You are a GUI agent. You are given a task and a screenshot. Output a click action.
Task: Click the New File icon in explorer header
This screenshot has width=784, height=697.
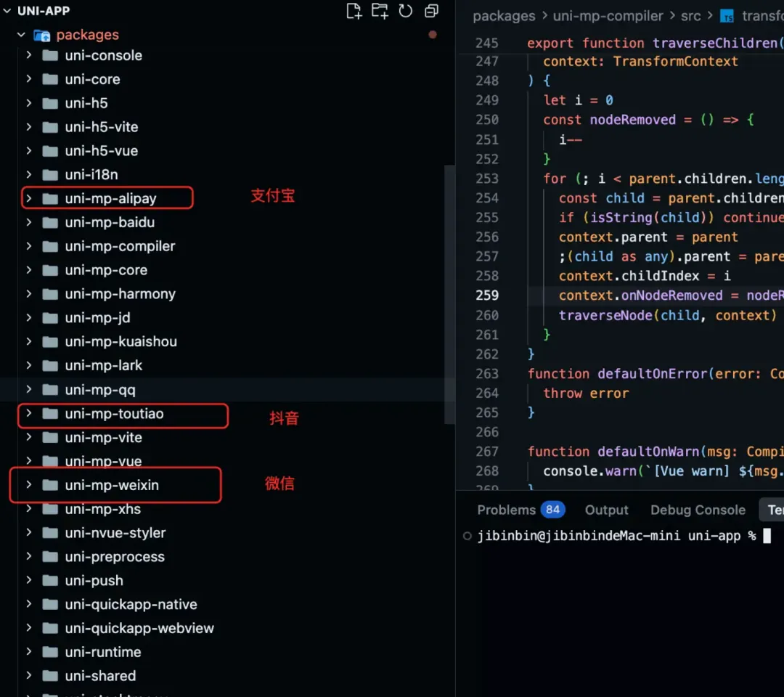(x=354, y=11)
